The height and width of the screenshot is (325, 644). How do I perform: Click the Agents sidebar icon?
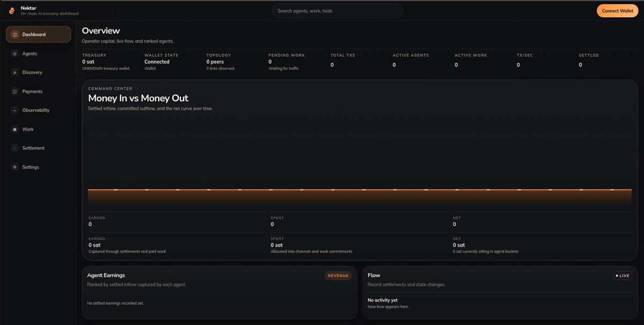pyautogui.click(x=14, y=54)
